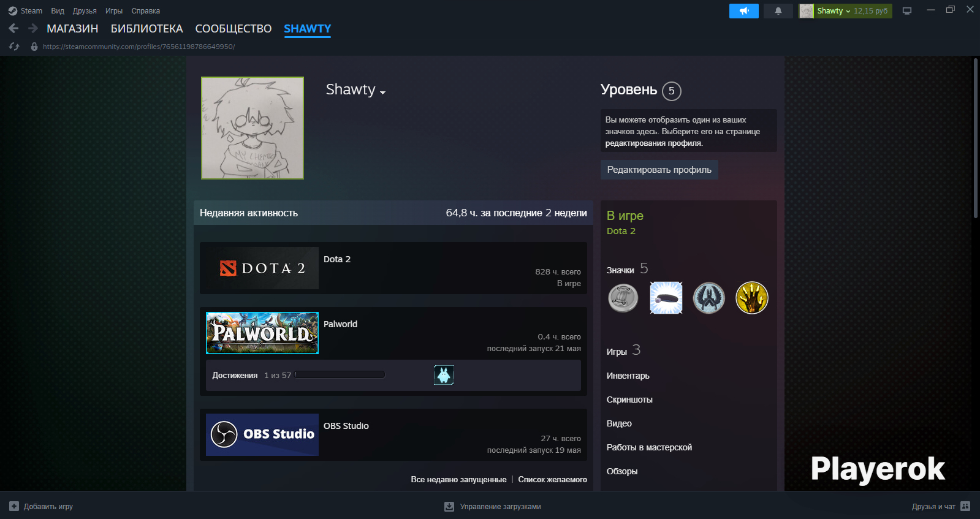Open the Инвентарь link
The image size is (980, 519).
(628, 376)
